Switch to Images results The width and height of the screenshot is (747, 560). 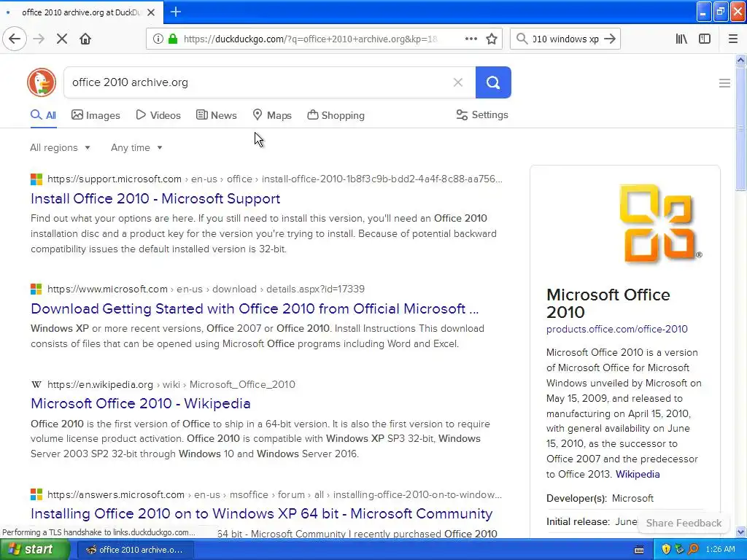tap(96, 115)
